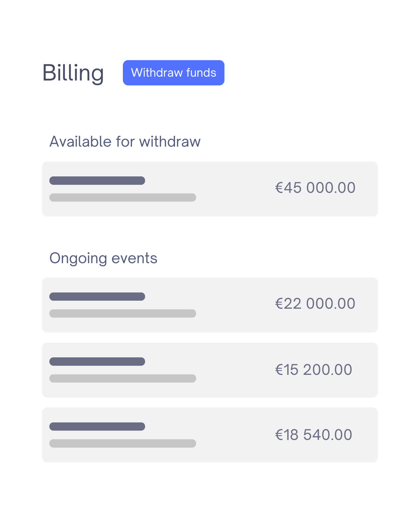Select the €45 000.00 amount
This screenshot has height=525, width=420.
(315, 188)
